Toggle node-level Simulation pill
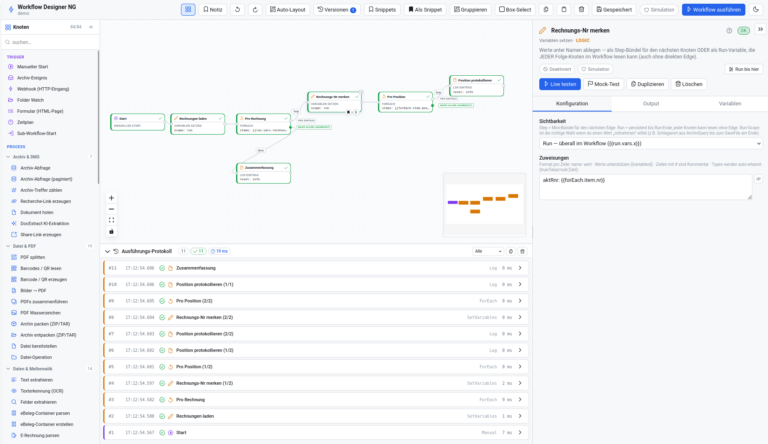Screen dimensions: 768x444 pyautogui.click(x=595, y=69)
